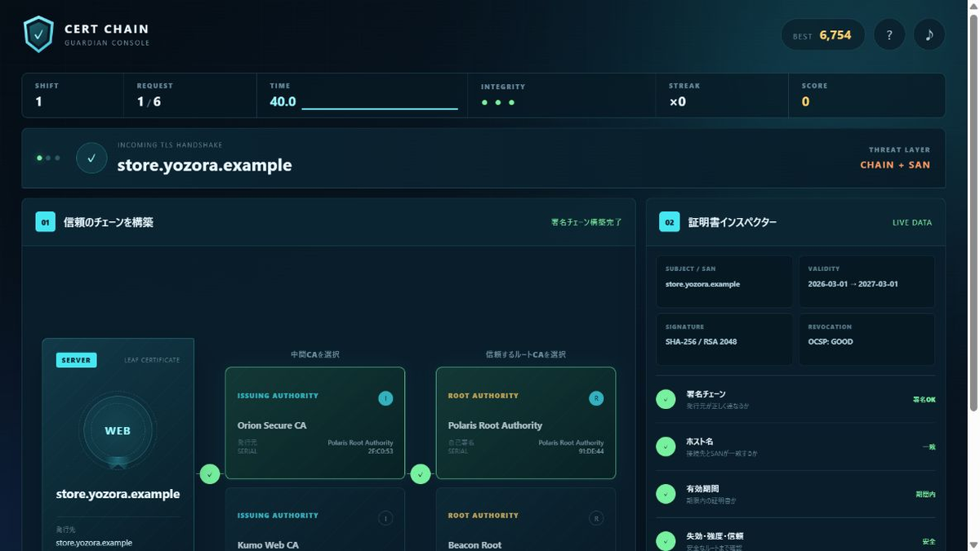Click the R badge on Polaris Root Authority

(596, 398)
